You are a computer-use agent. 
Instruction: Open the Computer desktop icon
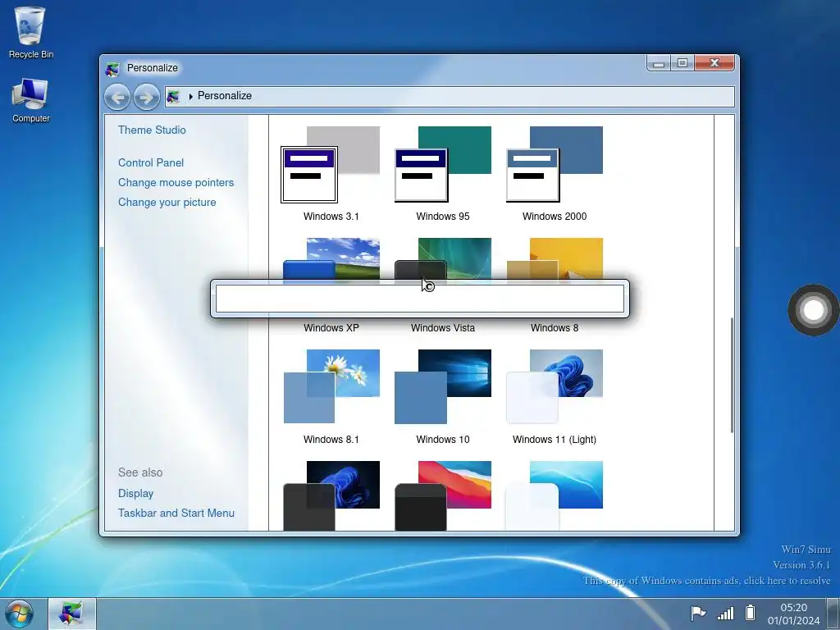30,100
